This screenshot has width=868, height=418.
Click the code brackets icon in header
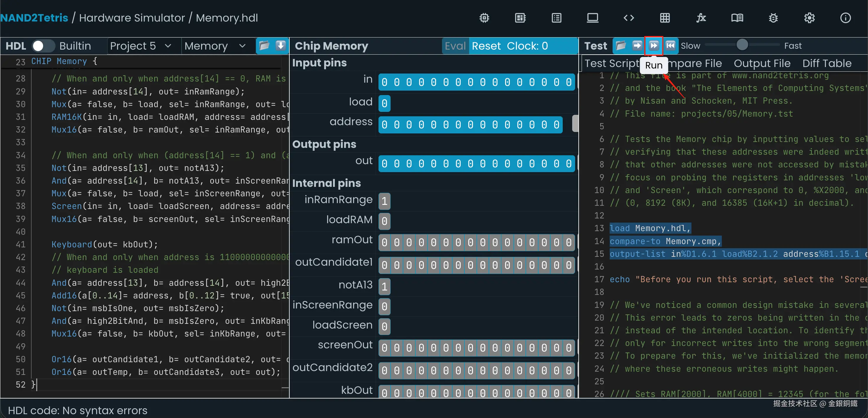(629, 18)
